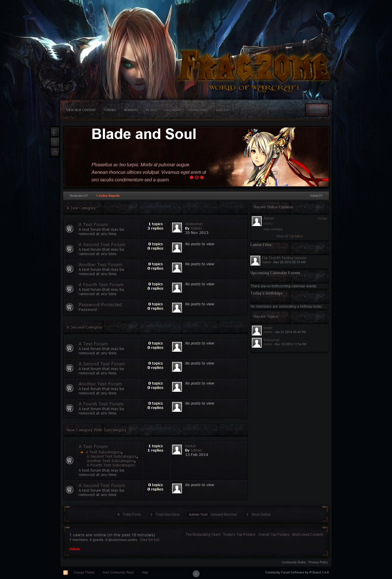Open the A Fourth Test Subcategory link

pos(111,465)
